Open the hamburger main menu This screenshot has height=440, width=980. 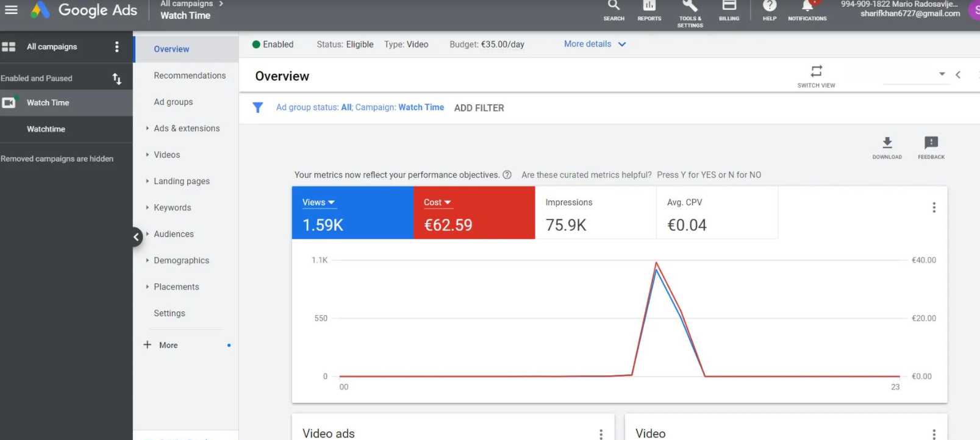(x=11, y=10)
